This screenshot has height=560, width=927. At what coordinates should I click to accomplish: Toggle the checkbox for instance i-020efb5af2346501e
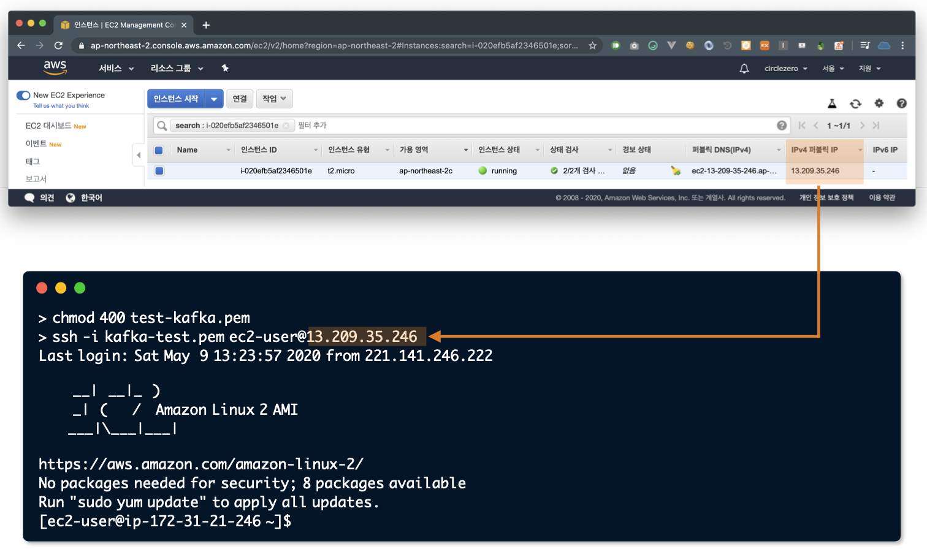point(159,171)
